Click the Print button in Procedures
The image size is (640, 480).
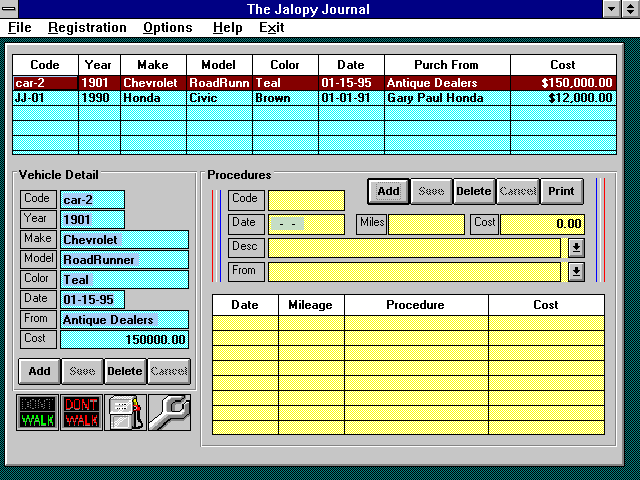coord(561,191)
